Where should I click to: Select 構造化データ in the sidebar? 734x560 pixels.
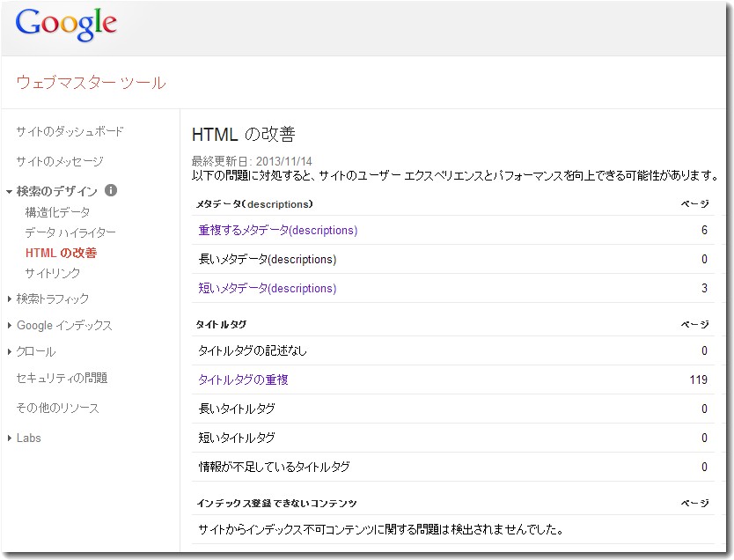pos(57,212)
